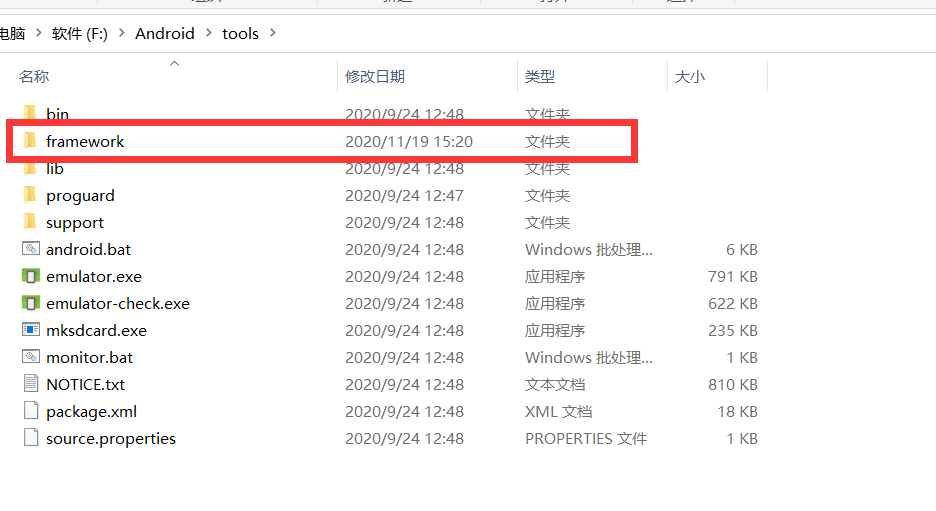Click android.bat's Windows 批处理 type cell
The height and width of the screenshot is (511, 936).
tap(589, 250)
